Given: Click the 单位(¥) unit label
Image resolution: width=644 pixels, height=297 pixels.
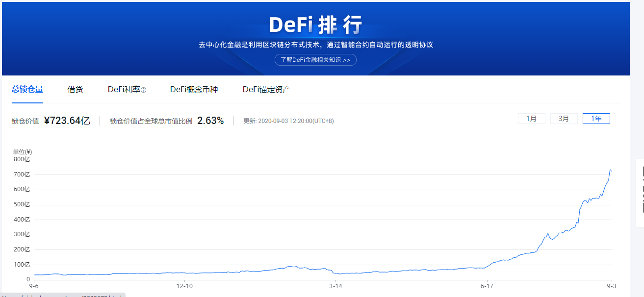Looking at the screenshot, I should (22, 152).
